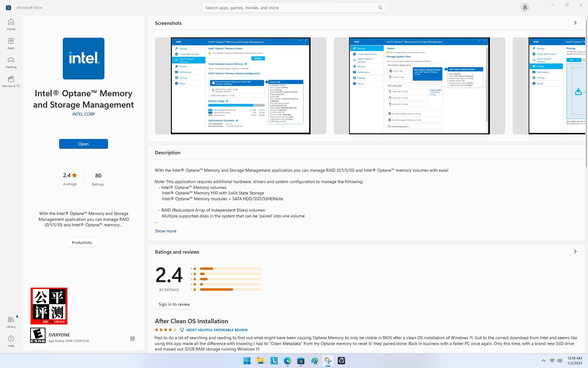Follow the INTEL CORP publisher link

click(83, 114)
